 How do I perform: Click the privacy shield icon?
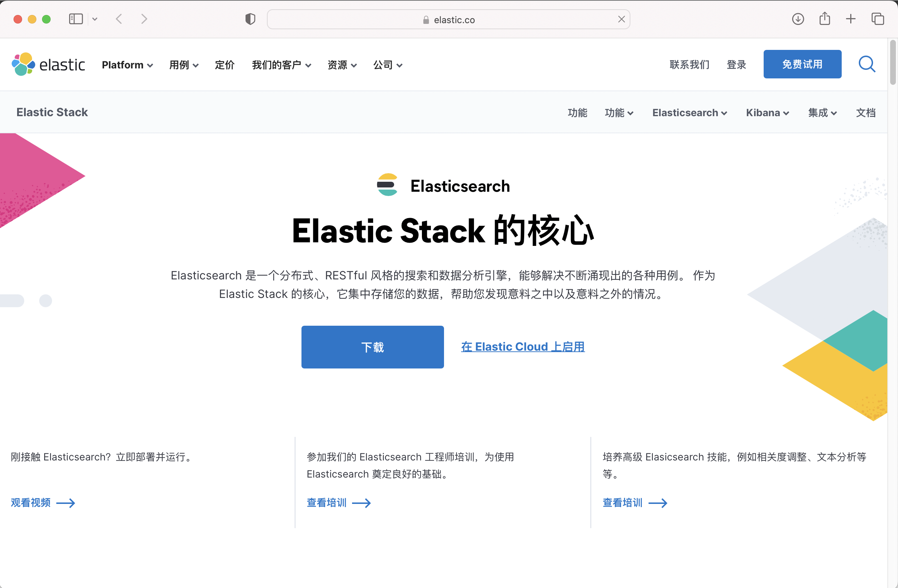point(250,19)
